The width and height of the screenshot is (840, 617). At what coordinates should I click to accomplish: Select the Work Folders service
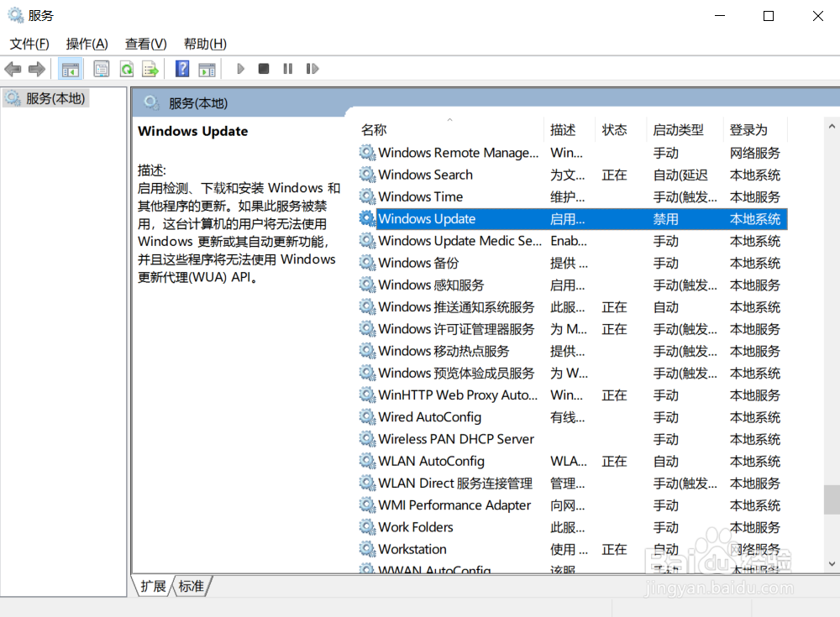click(572, 527)
